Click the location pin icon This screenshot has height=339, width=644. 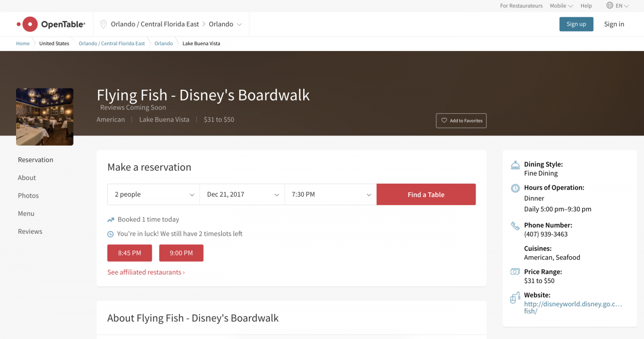coord(104,24)
